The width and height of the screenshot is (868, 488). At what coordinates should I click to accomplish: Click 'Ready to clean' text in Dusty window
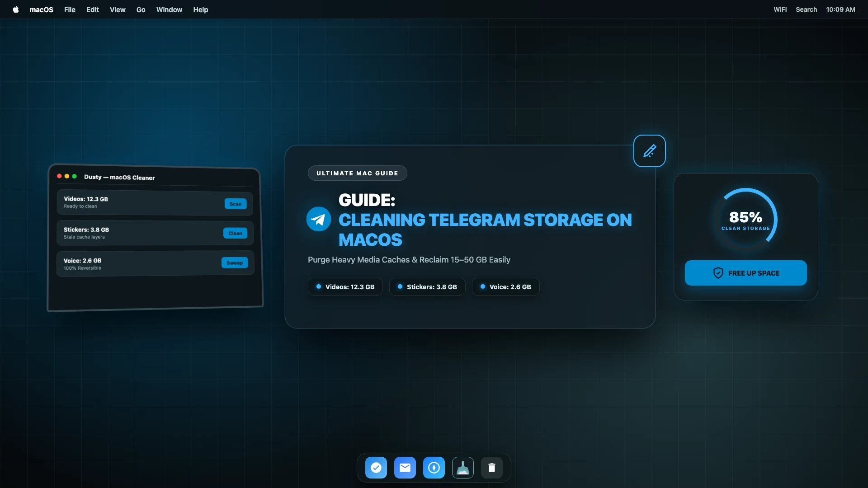coord(80,206)
